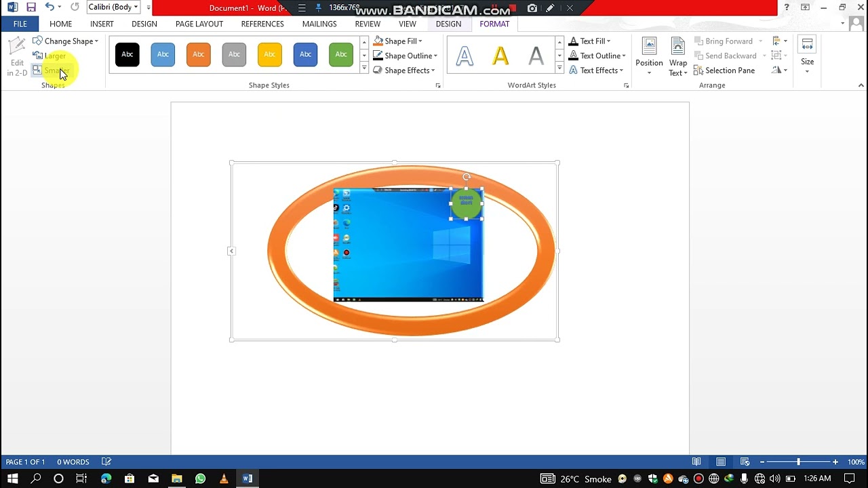The width and height of the screenshot is (868, 488).
Task: Open Ribbon Display Options
Action: (x=805, y=7)
